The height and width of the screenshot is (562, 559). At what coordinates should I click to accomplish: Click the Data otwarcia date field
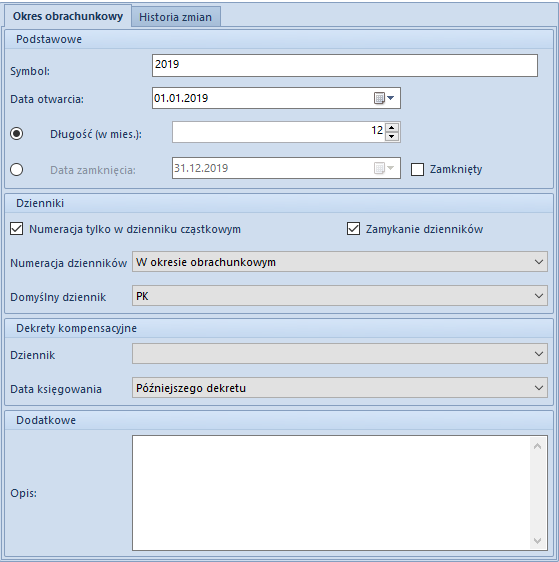tap(263, 98)
